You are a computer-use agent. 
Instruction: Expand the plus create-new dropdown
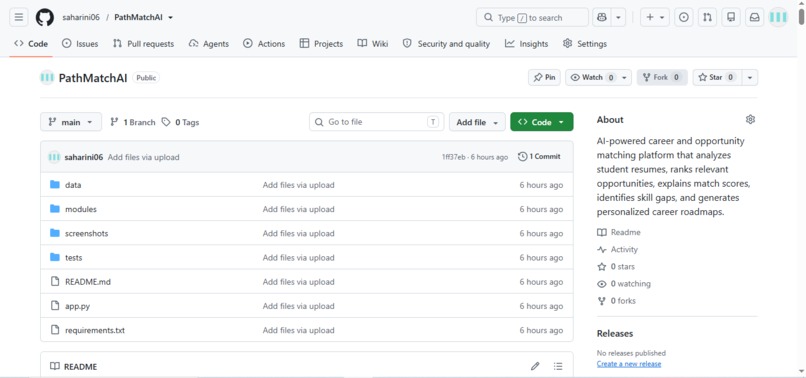point(655,17)
